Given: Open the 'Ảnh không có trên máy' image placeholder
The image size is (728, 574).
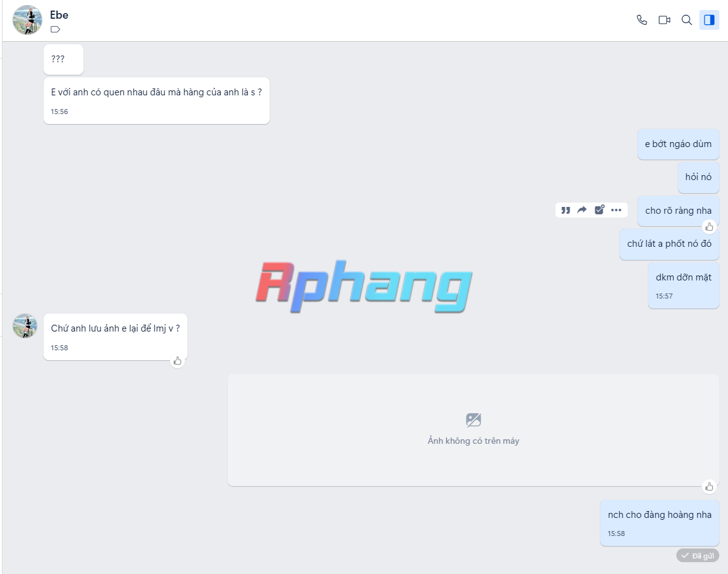Looking at the screenshot, I should coord(473,431).
